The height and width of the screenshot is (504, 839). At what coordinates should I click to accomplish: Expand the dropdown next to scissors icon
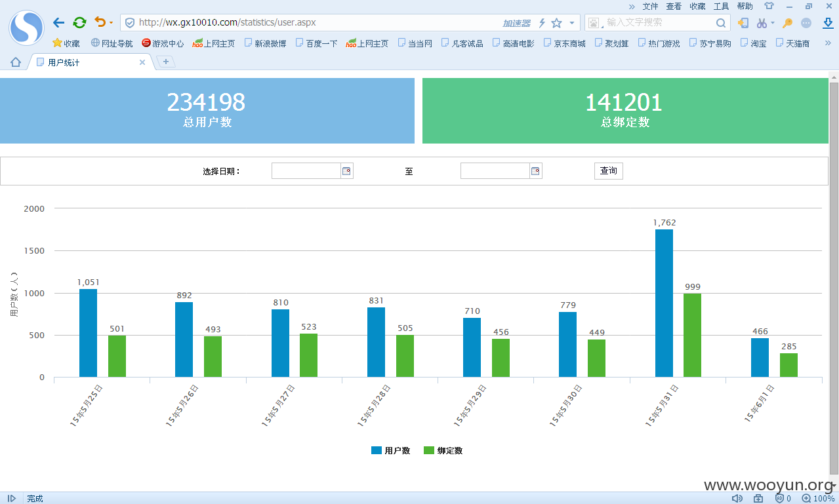[772, 23]
